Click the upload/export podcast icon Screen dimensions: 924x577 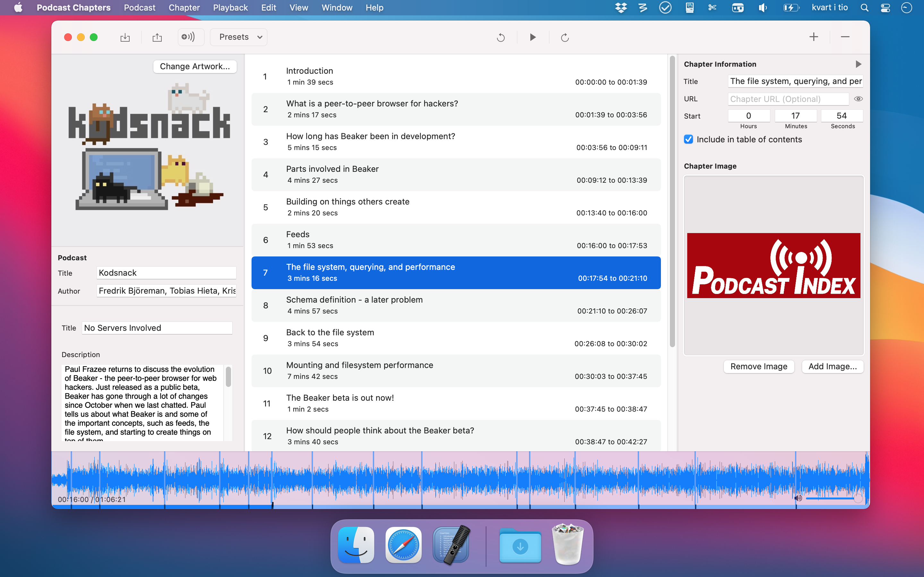pos(156,37)
